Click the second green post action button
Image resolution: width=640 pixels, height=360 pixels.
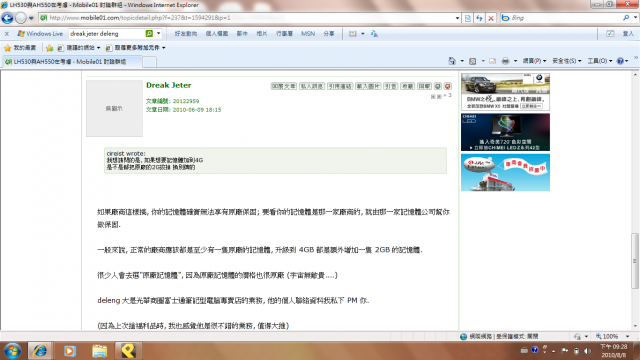coord(312,86)
